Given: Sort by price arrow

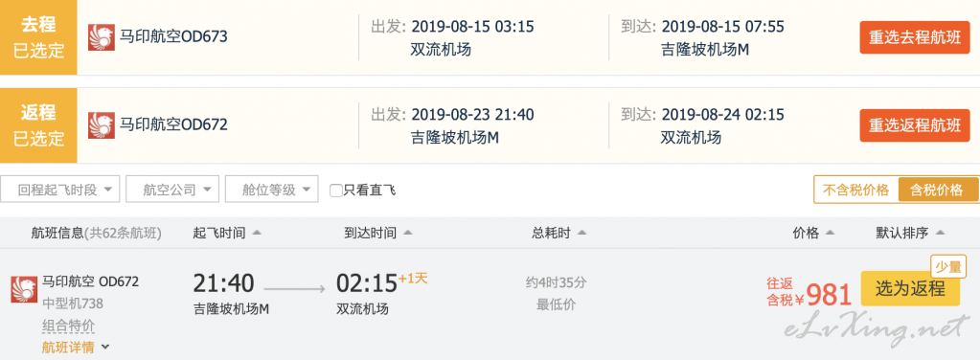Looking at the screenshot, I should coord(830,233).
